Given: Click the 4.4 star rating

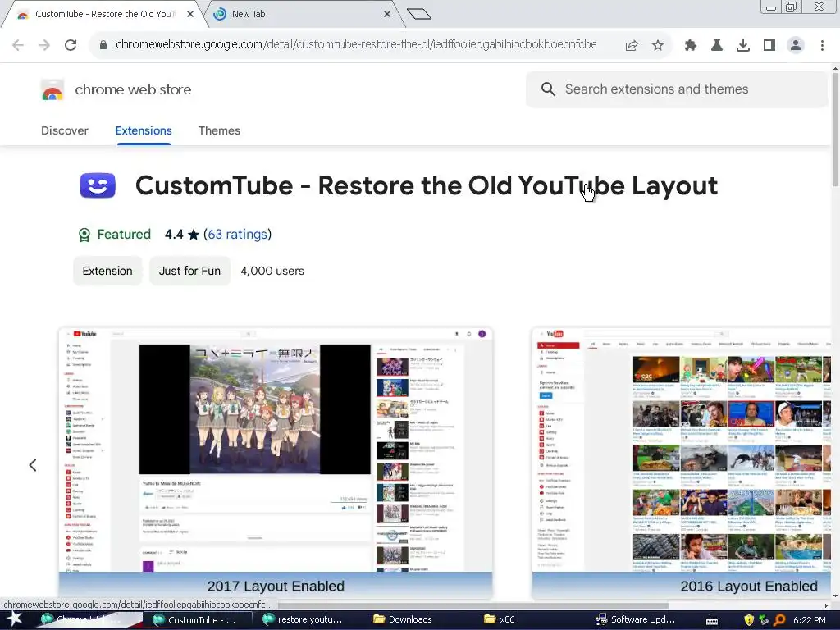Looking at the screenshot, I should (181, 234).
